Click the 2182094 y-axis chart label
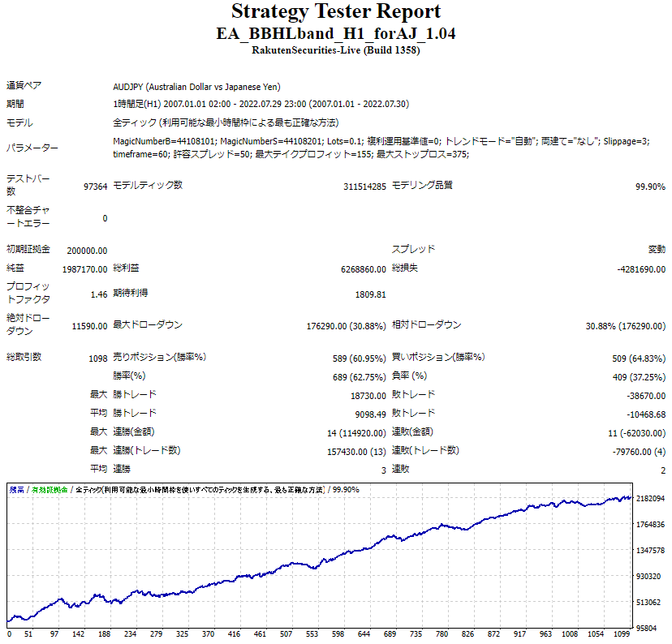The image size is (672, 644). [x=650, y=499]
